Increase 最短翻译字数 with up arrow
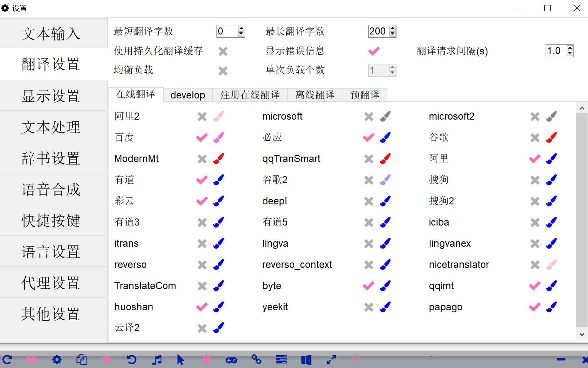Image resolution: width=588 pixels, height=368 pixels. pos(241,29)
